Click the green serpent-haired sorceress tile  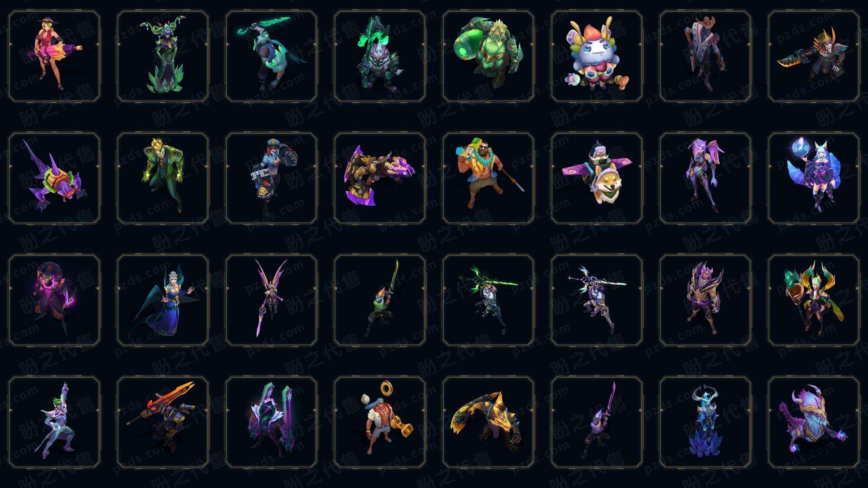[163, 56]
